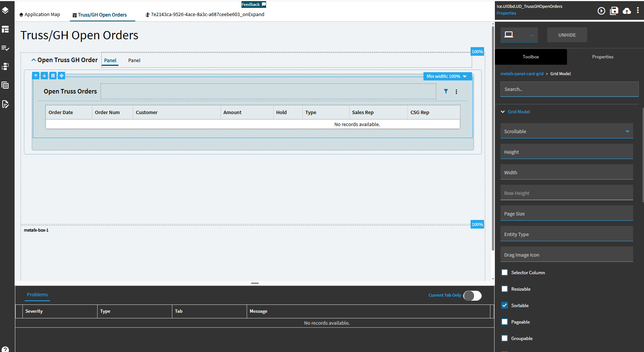Open the onExpand event tab
This screenshot has width=644, height=352.
[x=205, y=15]
